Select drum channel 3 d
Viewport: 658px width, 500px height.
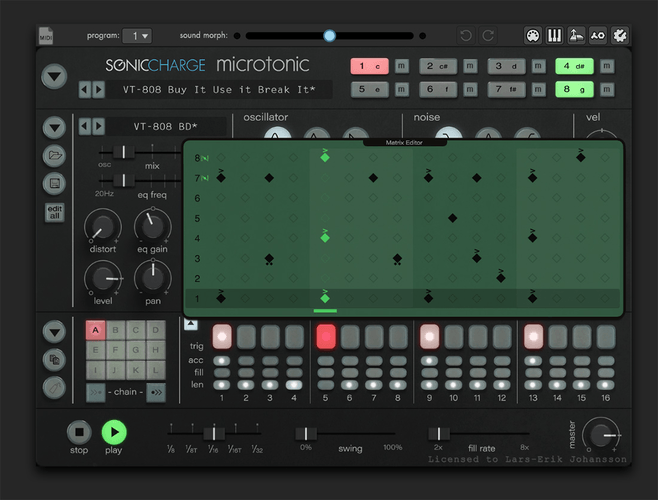507,66
